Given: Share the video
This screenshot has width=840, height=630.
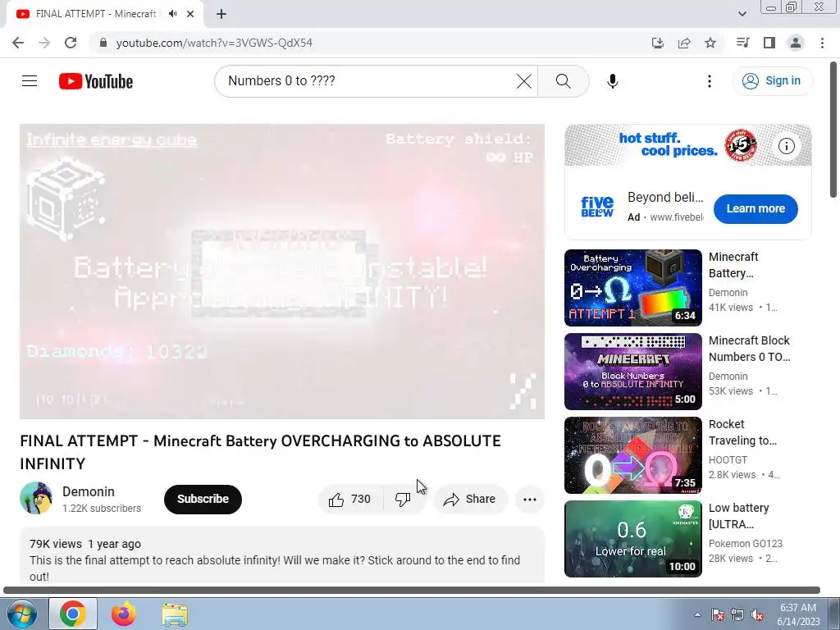Looking at the screenshot, I should (470, 500).
